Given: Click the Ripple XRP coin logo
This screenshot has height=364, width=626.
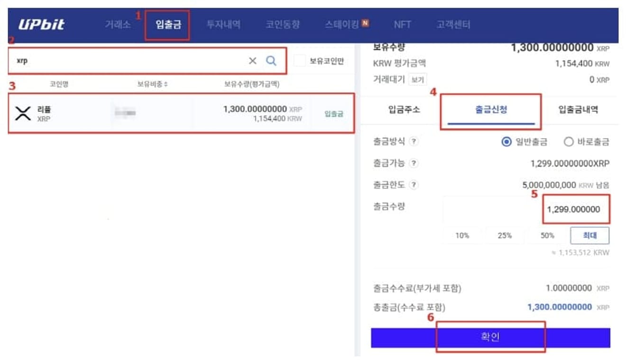Looking at the screenshot, I should click(23, 113).
